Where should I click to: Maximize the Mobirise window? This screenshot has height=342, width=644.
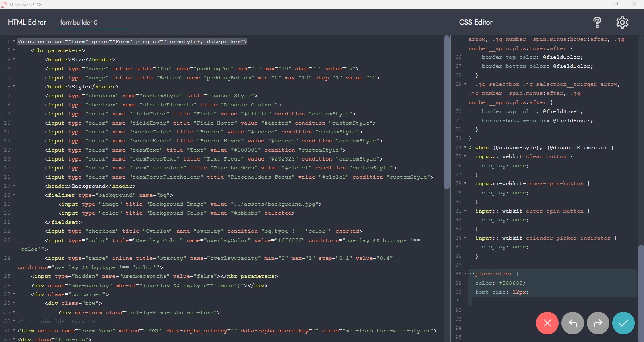pyautogui.click(x=615, y=4)
